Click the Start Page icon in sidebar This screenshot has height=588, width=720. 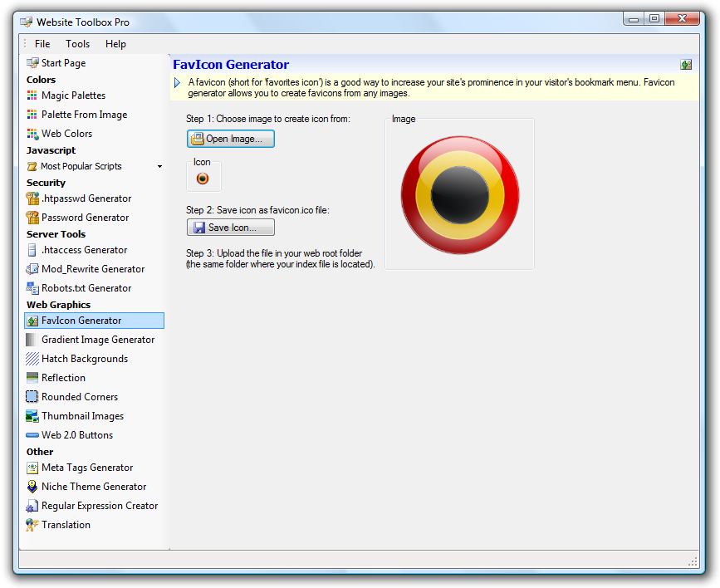32,63
